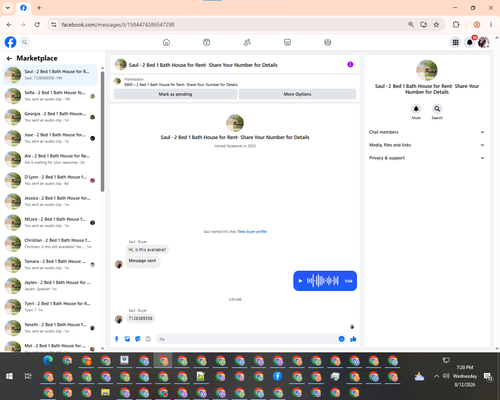The image size is (500, 400).
Task: Open the Groups icon in top navigation
Action: point(328,42)
